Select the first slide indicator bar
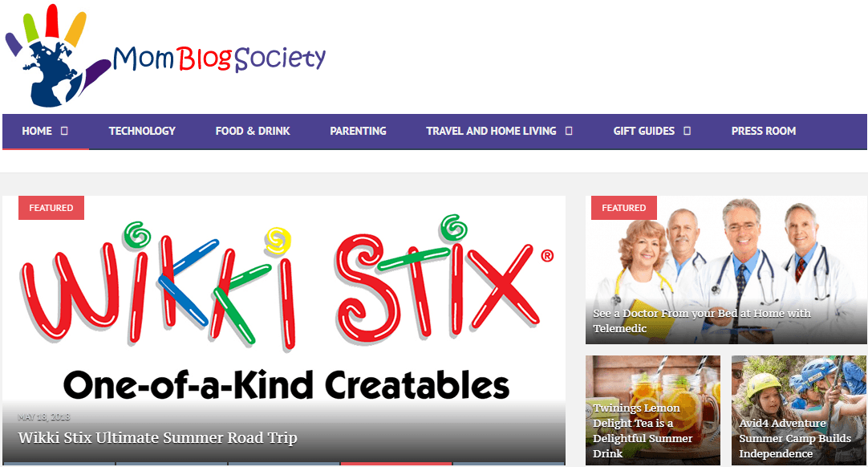The image size is (868, 467). click(x=59, y=464)
